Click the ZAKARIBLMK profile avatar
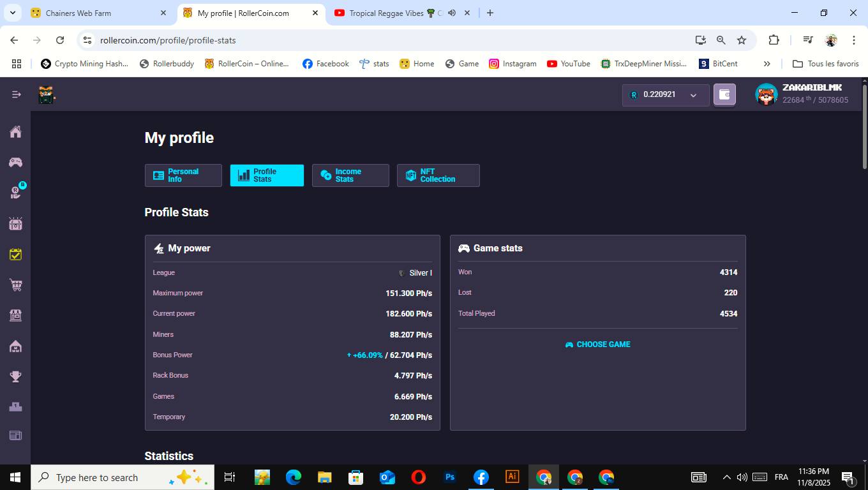 point(766,94)
